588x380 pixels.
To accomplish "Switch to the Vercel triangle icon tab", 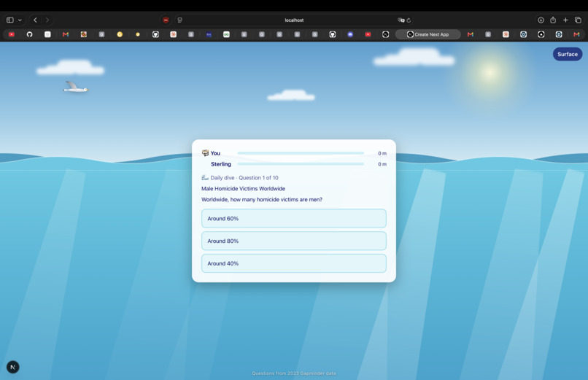I will point(541,34).
